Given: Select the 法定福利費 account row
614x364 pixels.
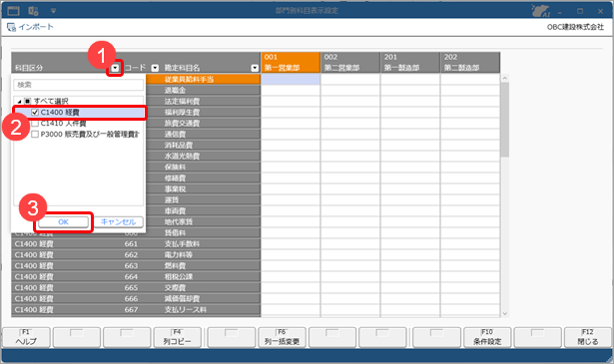Looking at the screenshot, I should pos(204,102).
